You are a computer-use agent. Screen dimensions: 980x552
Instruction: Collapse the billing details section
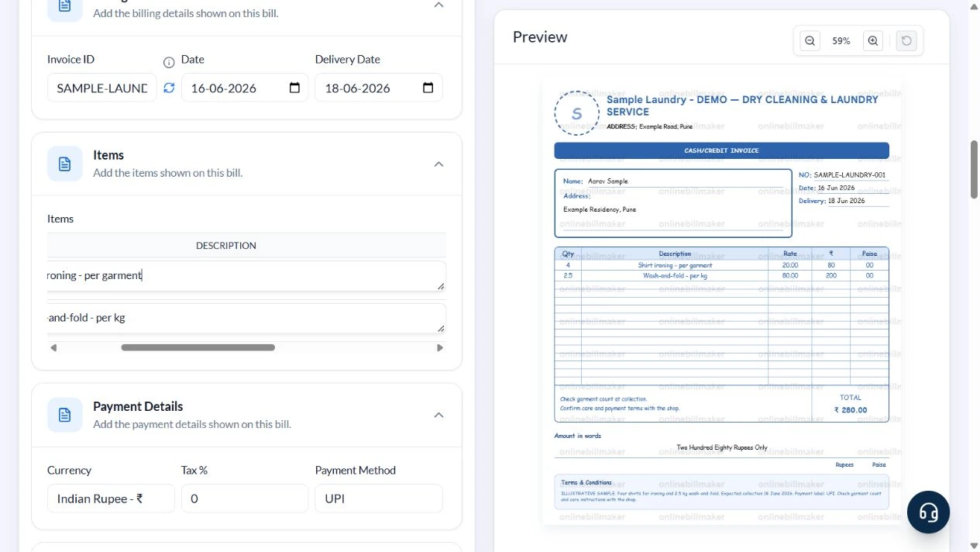pyautogui.click(x=438, y=5)
